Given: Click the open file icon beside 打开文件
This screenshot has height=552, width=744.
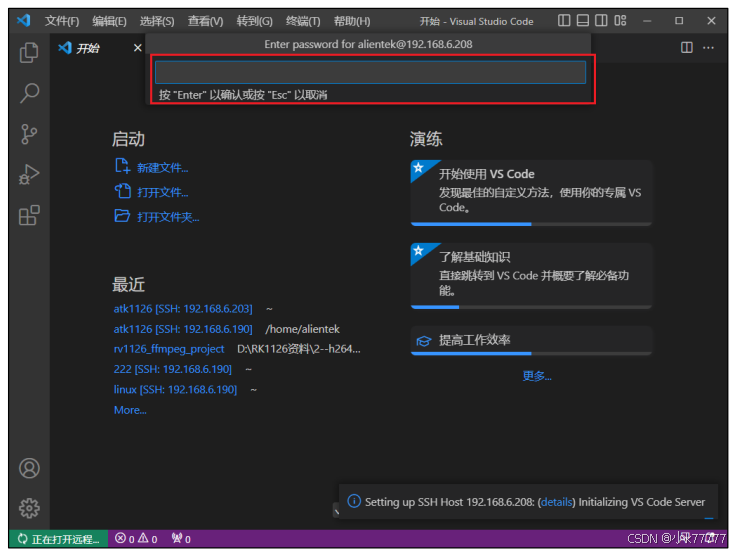Looking at the screenshot, I should point(122,191).
